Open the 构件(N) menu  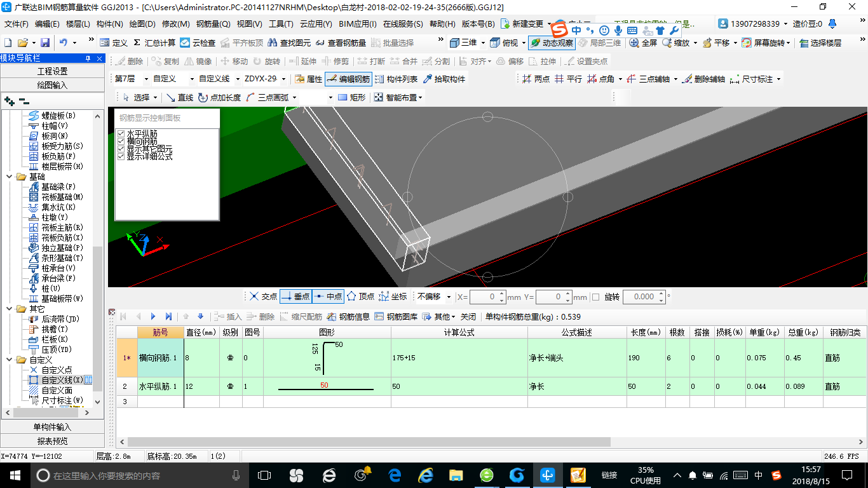tap(110, 24)
